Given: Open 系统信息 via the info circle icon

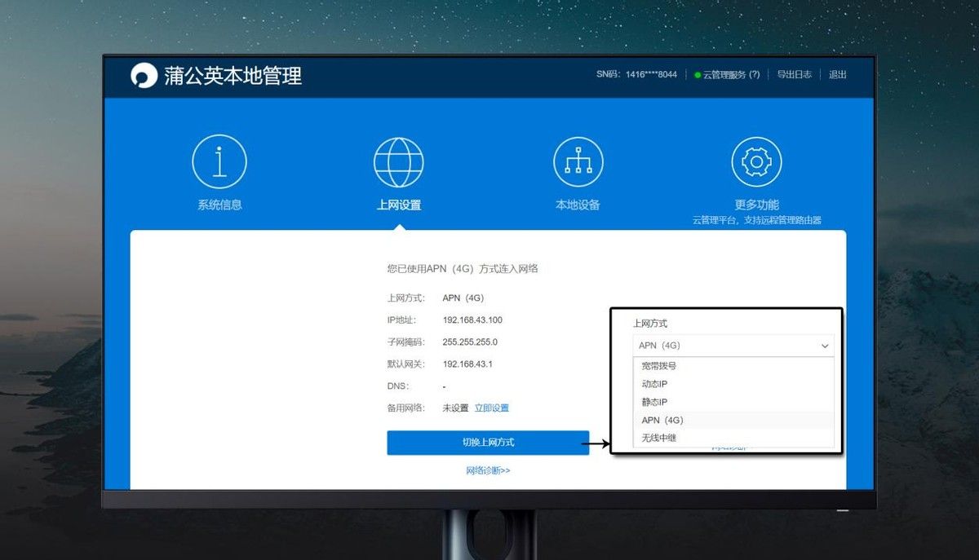Looking at the screenshot, I should tap(219, 162).
